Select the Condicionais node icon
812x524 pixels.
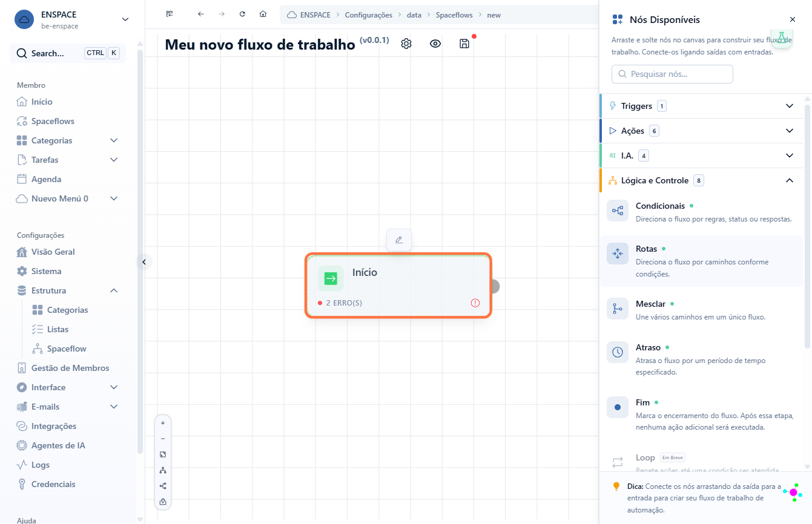pyautogui.click(x=618, y=211)
